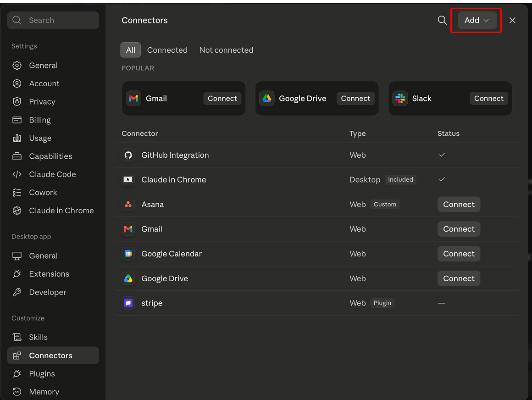
Task: Click the Plugin badge on stripe
Action: click(382, 303)
